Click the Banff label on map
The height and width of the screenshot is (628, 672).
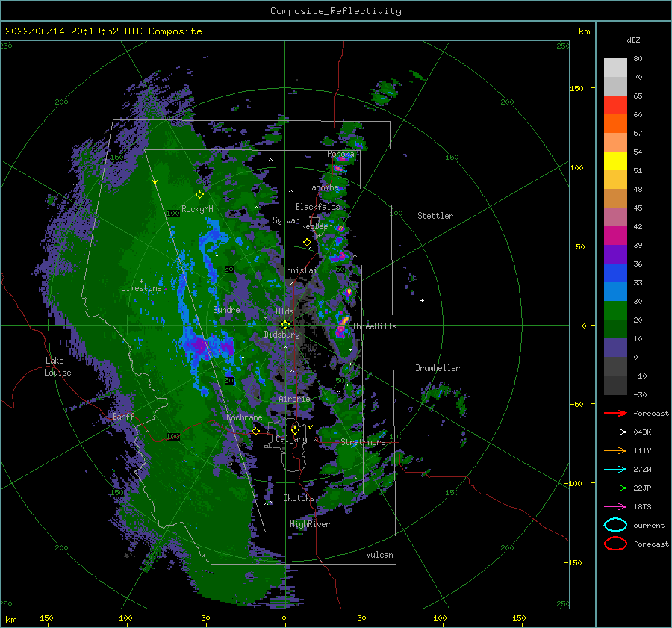click(123, 416)
